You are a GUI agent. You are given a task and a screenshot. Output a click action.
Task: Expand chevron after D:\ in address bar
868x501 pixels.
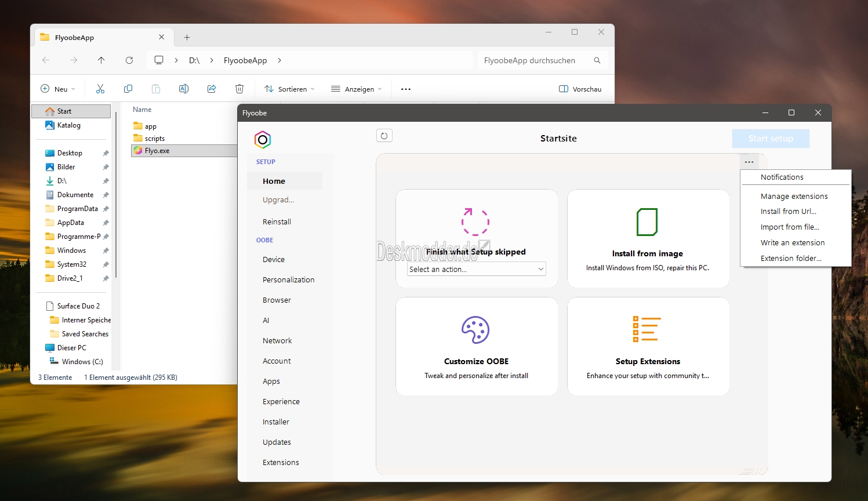tap(212, 60)
